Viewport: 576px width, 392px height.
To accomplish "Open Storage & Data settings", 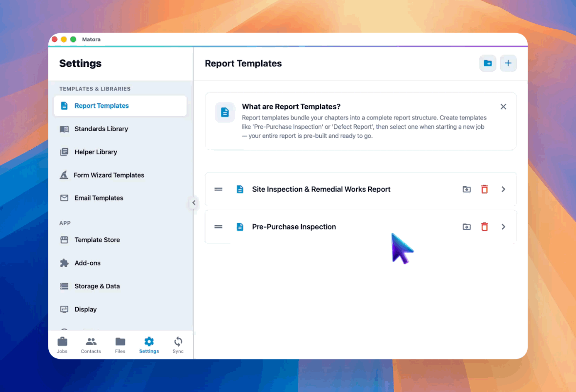I will coord(120,286).
